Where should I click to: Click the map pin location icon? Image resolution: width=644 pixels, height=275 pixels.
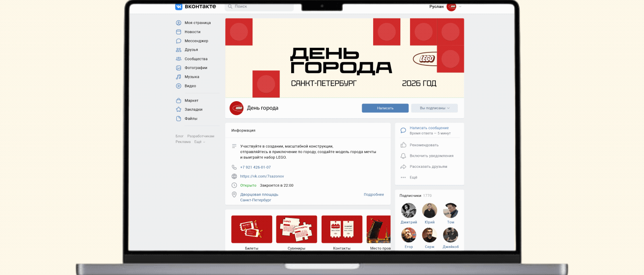pos(234,195)
